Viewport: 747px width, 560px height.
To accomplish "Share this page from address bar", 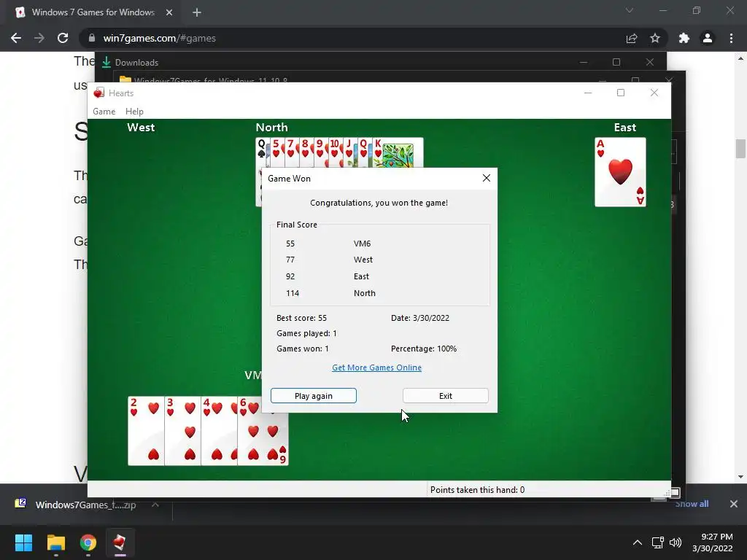I will (632, 38).
